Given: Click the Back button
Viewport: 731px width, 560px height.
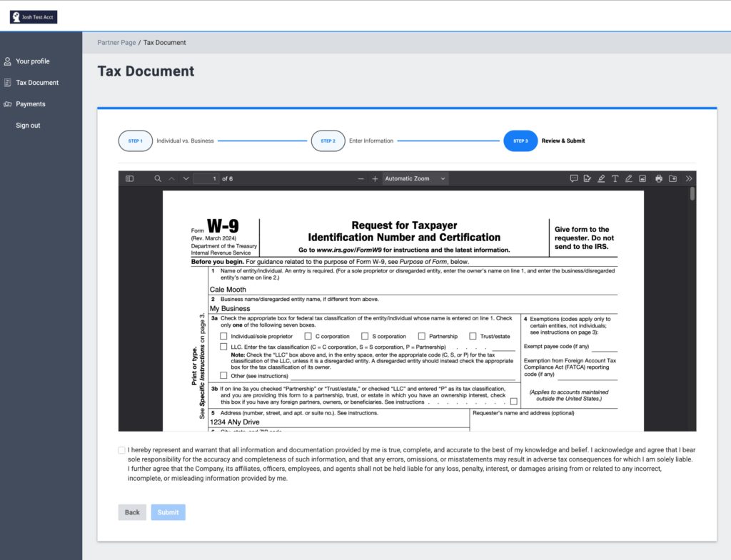Looking at the screenshot, I should pos(132,512).
